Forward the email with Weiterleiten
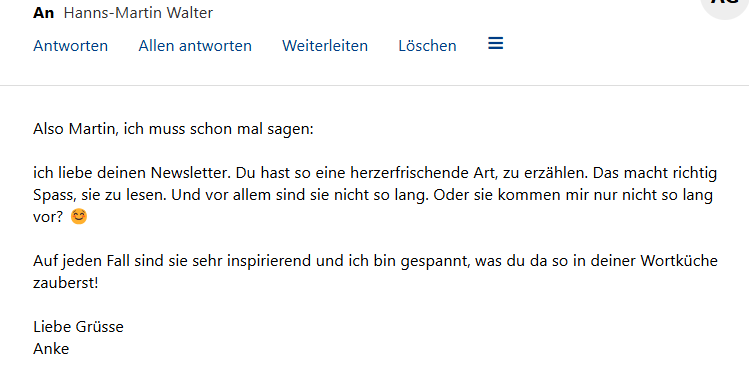The height and width of the screenshot is (375, 749). [x=325, y=46]
